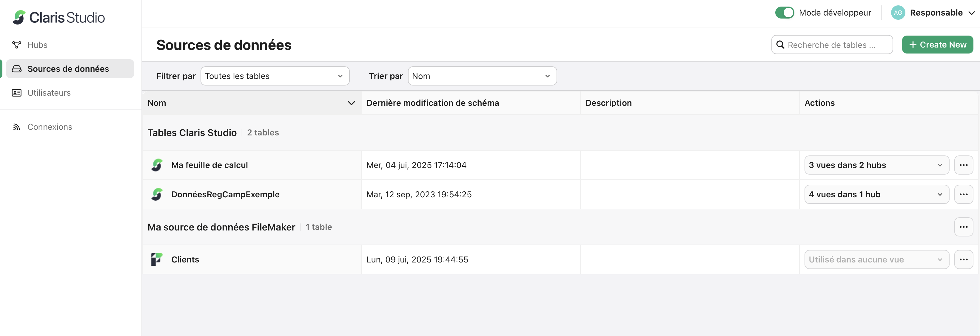Click the FileMaker icon beside Clients

click(157, 259)
